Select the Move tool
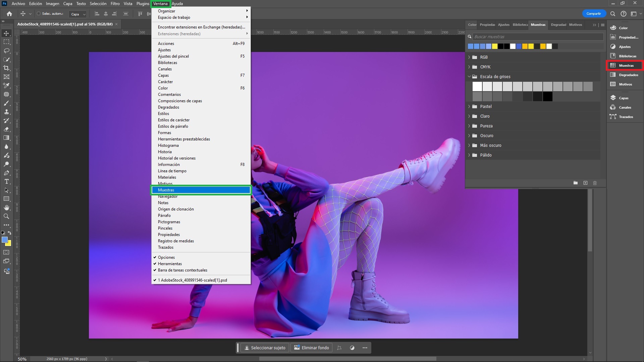The width and height of the screenshot is (644, 362). click(6, 33)
